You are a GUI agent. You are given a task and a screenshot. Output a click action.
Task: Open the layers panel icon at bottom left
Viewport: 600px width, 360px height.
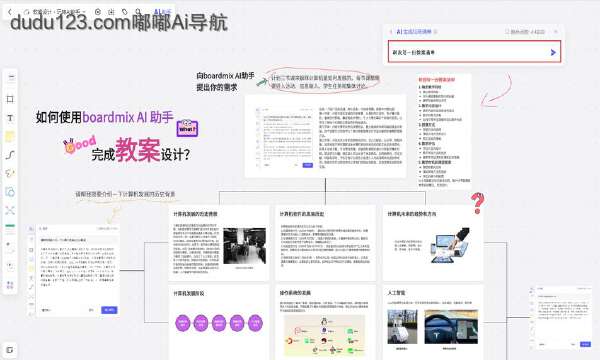click(10, 349)
